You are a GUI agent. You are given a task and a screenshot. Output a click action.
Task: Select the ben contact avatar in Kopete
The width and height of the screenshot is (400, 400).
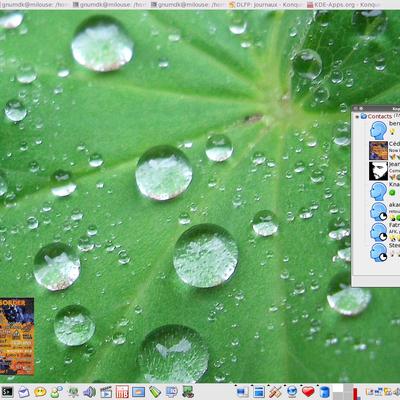[x=378, y=130]
